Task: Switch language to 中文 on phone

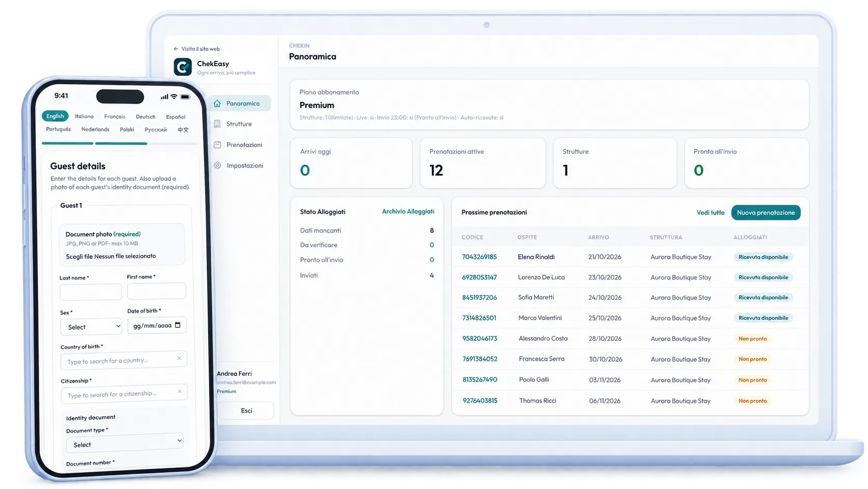Action: pyautogui.click(x=183, y=130)
